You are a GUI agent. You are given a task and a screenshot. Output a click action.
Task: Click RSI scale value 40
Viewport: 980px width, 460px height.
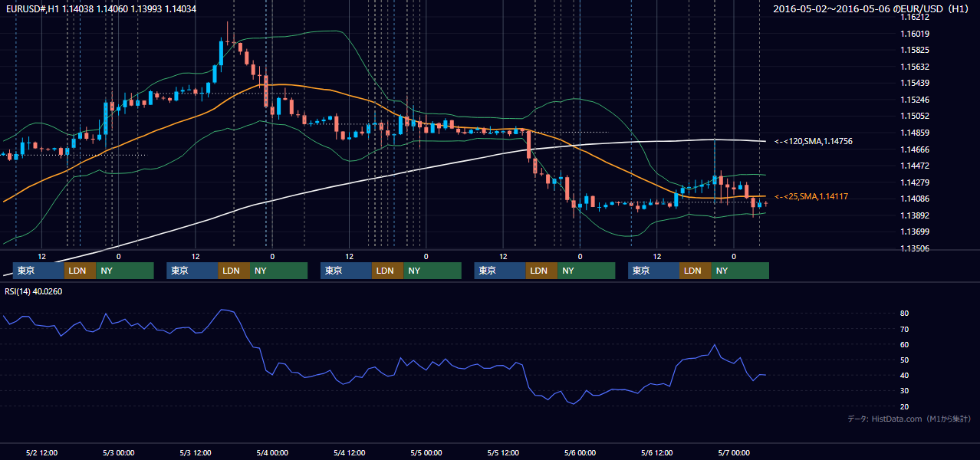click(x=905, y=375)
